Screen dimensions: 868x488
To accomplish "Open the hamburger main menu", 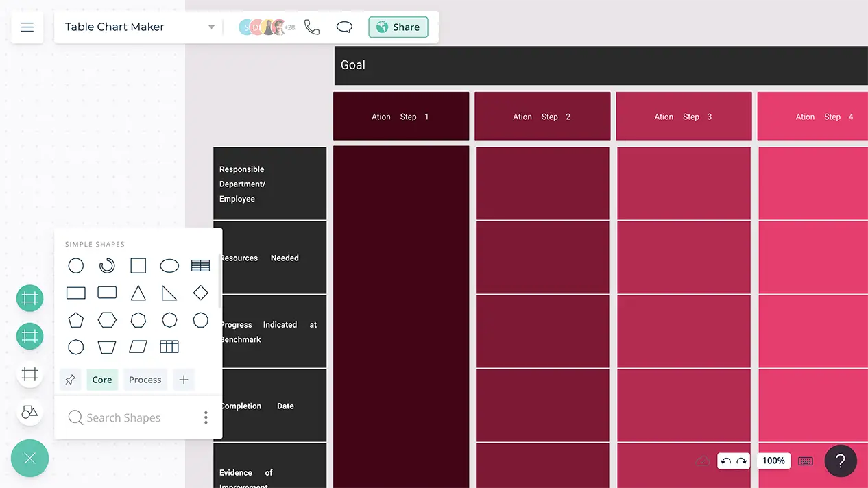I will click(27, 27).
